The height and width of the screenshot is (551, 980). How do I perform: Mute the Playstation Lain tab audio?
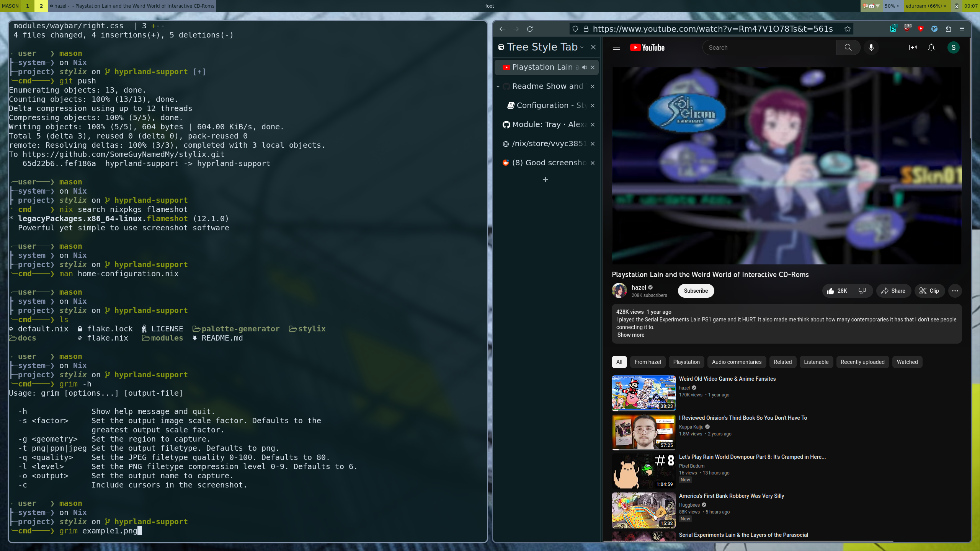point(585,67)
